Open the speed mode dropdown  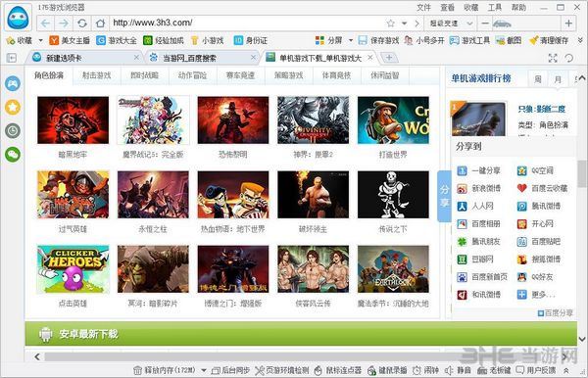(x=451, y=24)
